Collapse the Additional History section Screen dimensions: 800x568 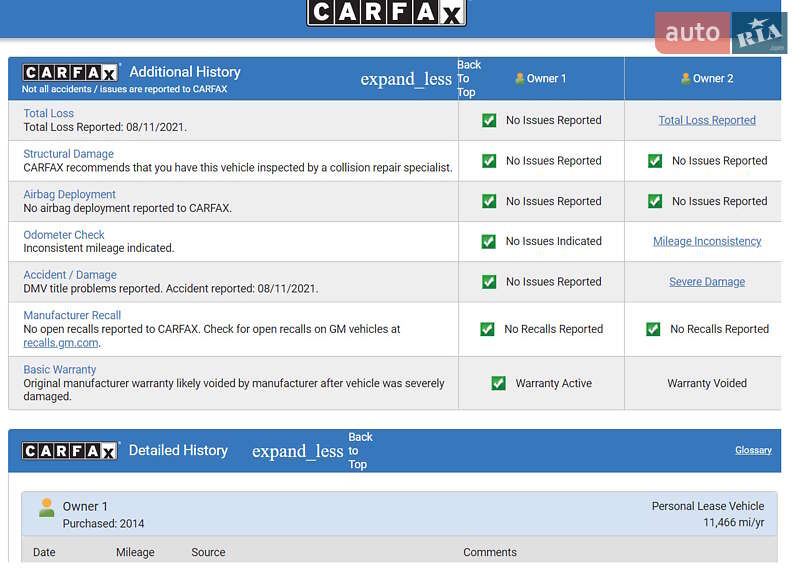tap(406, 79)
